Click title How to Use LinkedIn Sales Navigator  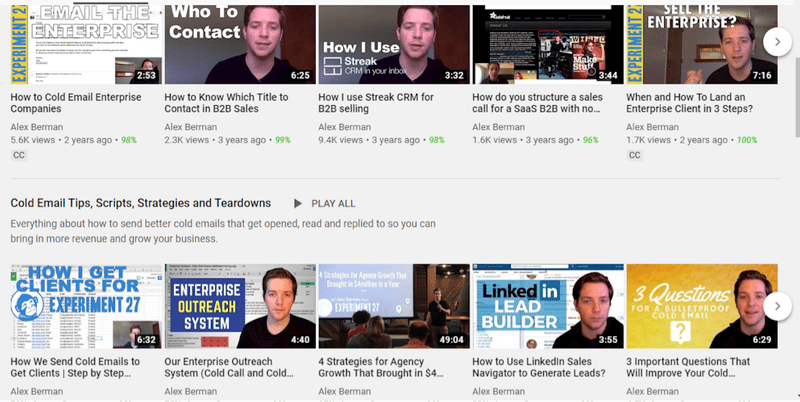click(539, 367)
